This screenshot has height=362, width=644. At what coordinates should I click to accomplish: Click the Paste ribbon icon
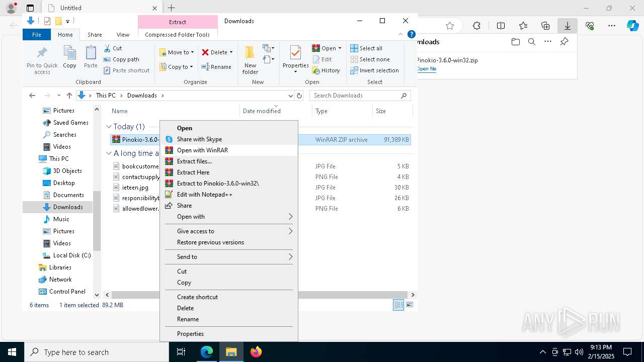tap(91, 52)
